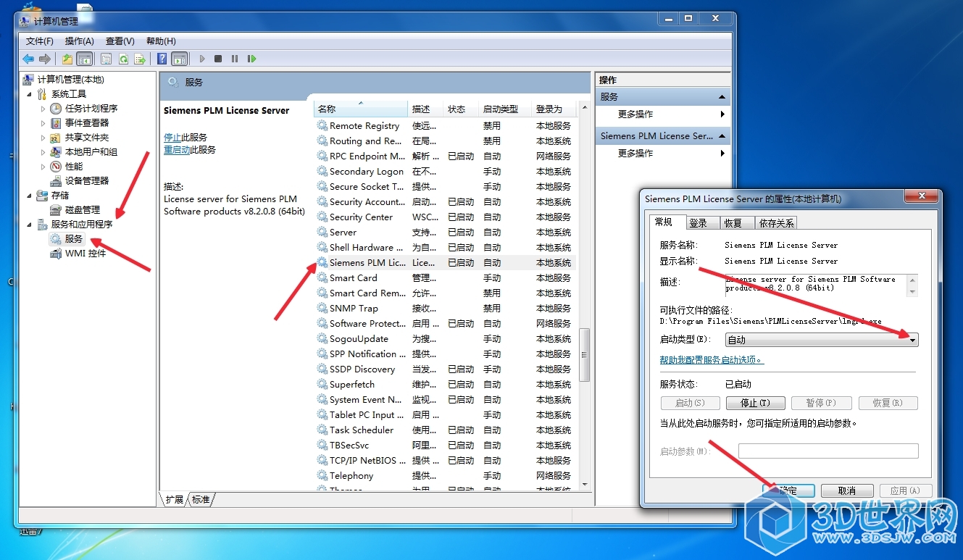Click the Pause service toolbar icon
The image size is (963, 560).
[x=235, y=59]
